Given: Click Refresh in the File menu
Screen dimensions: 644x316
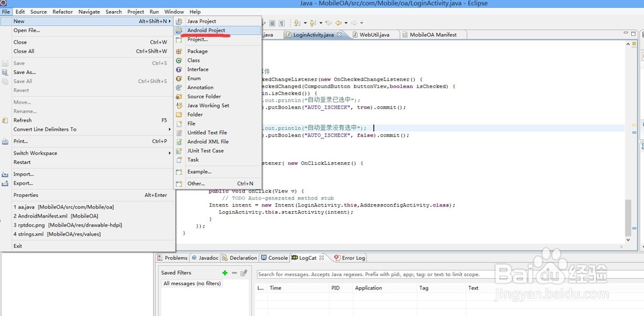Looking at the screenshot, I should tap(88, 120).
